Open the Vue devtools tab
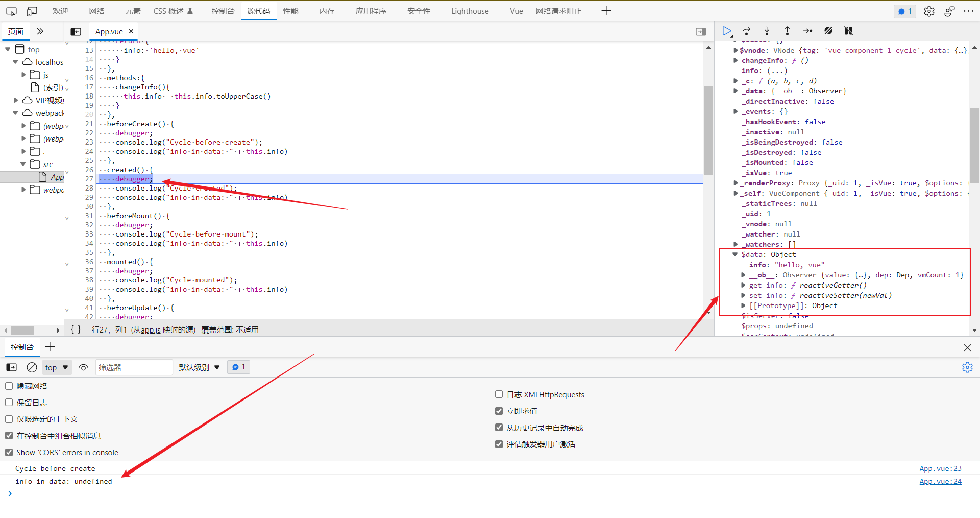The image size is (980, 518). point(517,11)
